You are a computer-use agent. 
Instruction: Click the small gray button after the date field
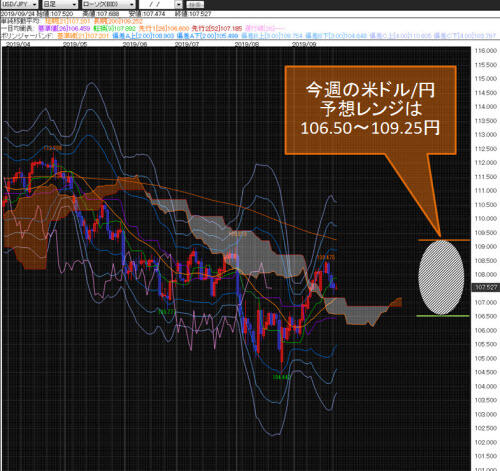point(195,5)
